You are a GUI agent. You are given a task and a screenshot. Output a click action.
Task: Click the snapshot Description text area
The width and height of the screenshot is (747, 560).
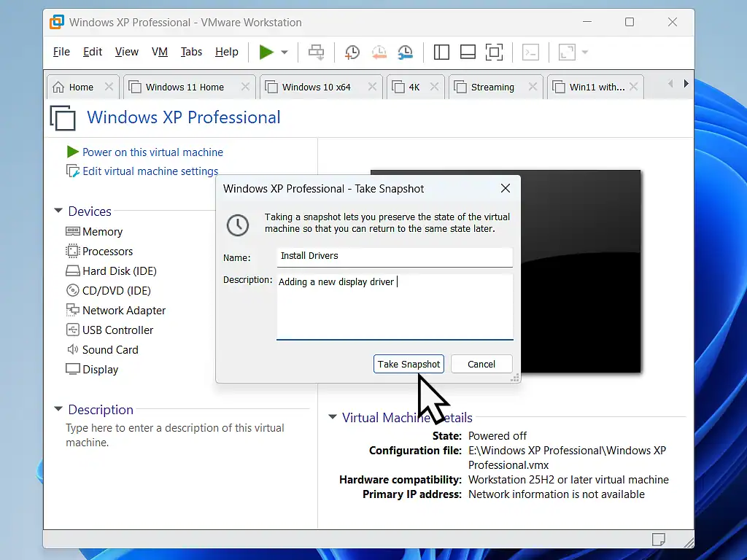point(395,307)
